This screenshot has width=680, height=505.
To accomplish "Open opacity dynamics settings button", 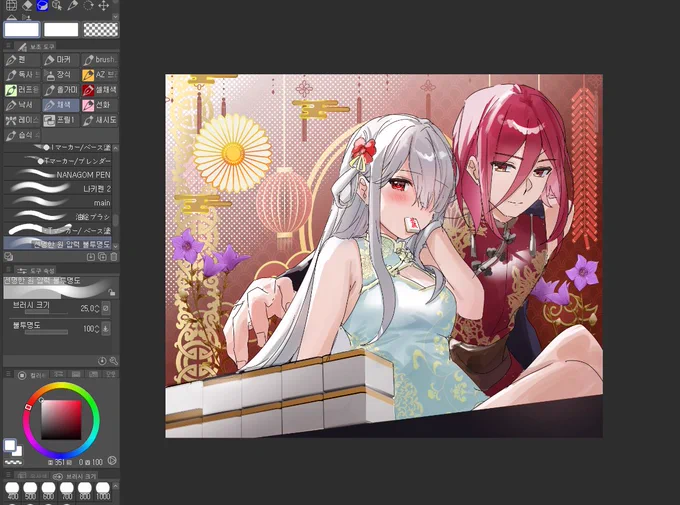I will 106,328.
